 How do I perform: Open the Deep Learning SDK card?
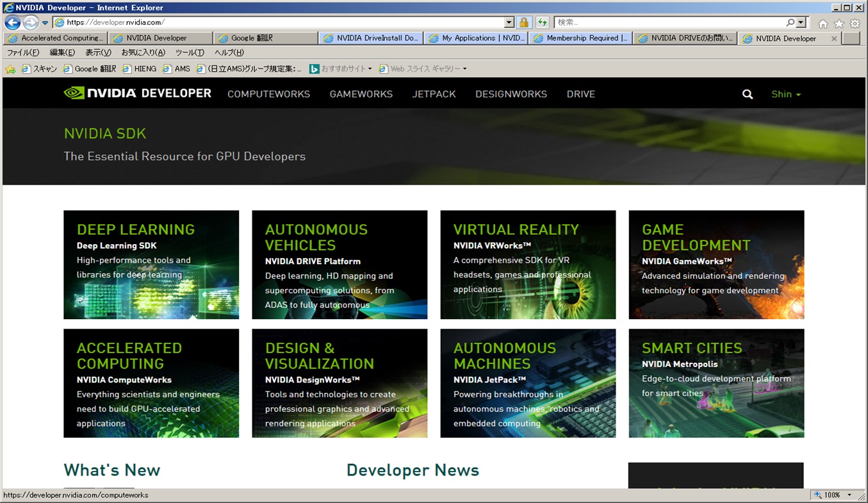pos(151,265)
